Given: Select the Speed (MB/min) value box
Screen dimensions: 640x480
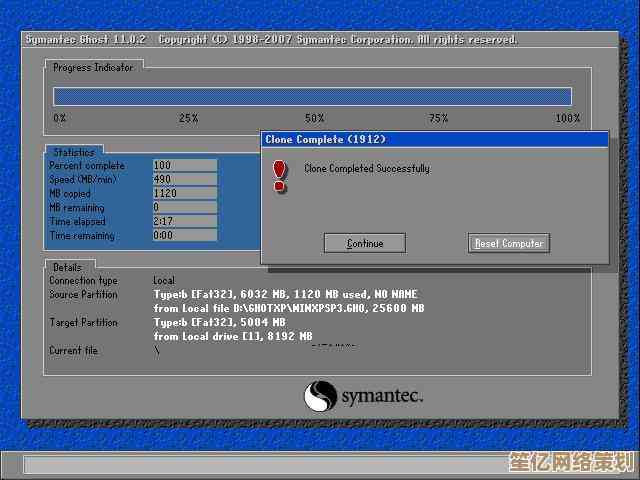Looking at the screenshot, I should (x=184, y=179).
